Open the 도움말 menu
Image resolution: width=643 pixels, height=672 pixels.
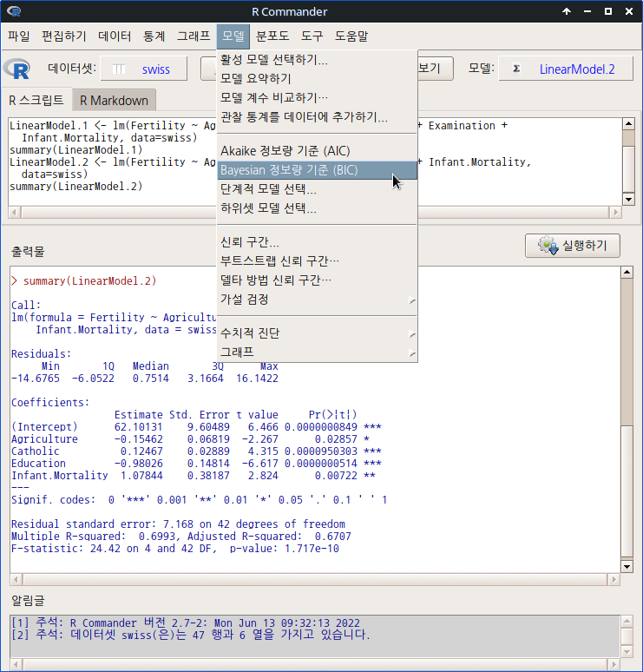(351, 36)
